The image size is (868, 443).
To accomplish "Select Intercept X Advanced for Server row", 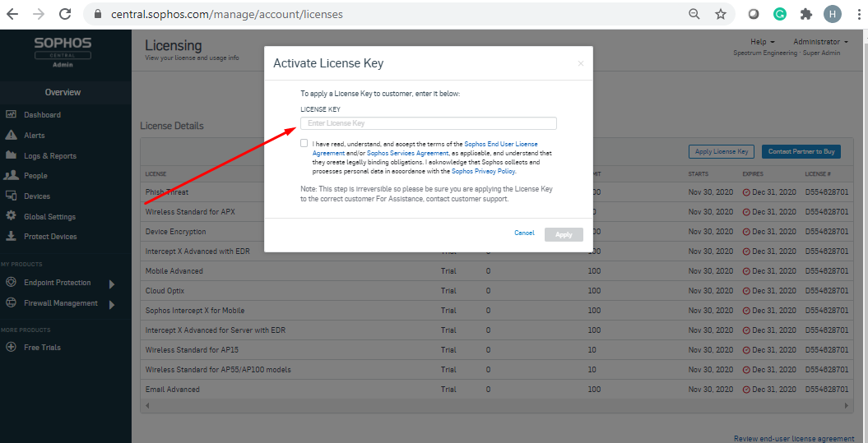I will (x=496, y=330).
